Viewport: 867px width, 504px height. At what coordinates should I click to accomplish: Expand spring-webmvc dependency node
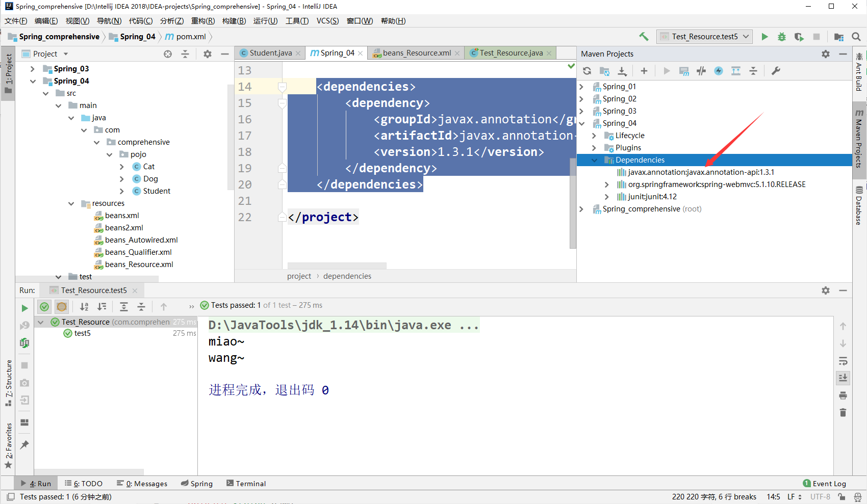[606, 184]
